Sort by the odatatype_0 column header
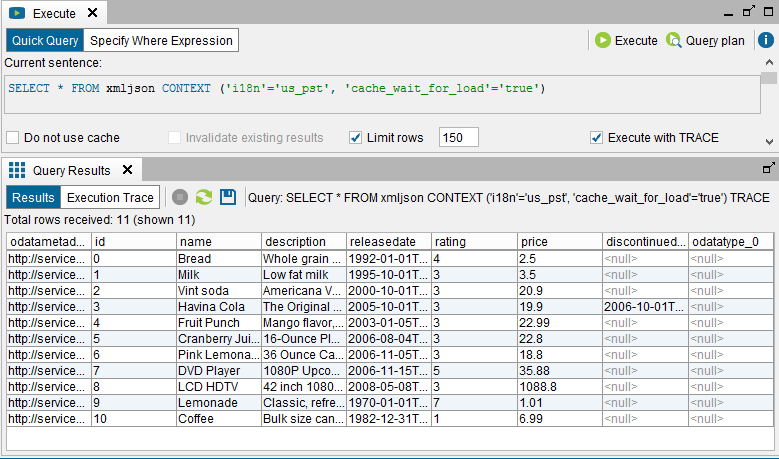Image resolution: width=779 pixels, height=459 pixels. coord(730,242)
